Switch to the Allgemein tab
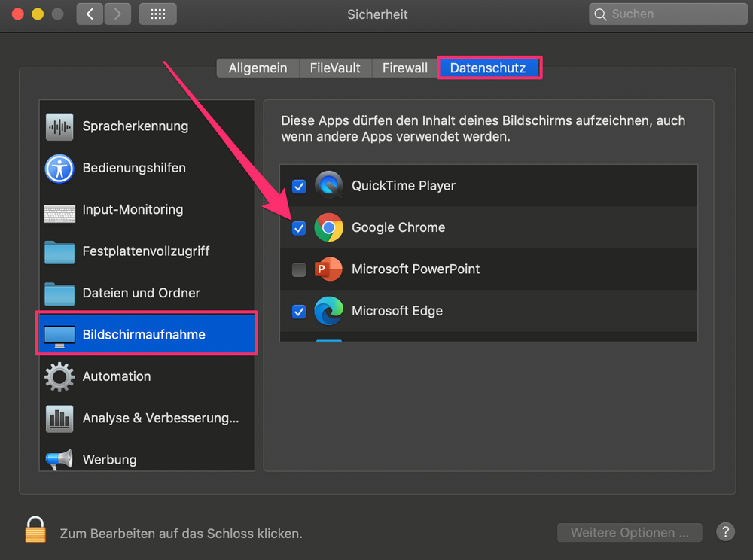753x560 pixels. [258, 68]
